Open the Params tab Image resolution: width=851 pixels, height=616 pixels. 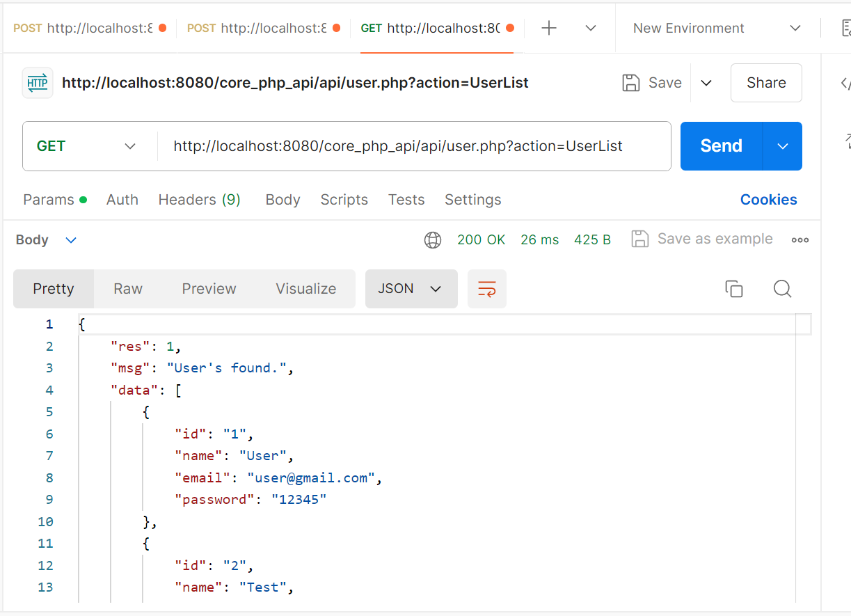pyautogui.click(x=55, y=200)
